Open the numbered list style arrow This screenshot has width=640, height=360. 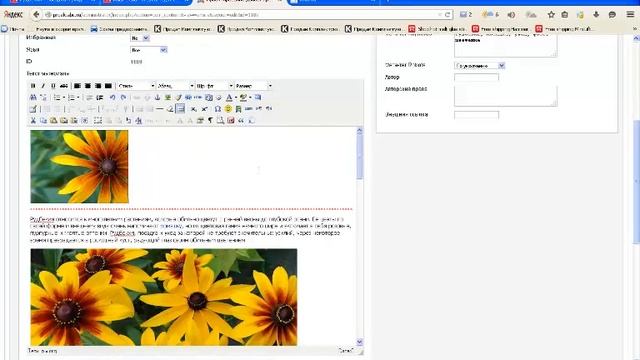click(x=78, y=97)
